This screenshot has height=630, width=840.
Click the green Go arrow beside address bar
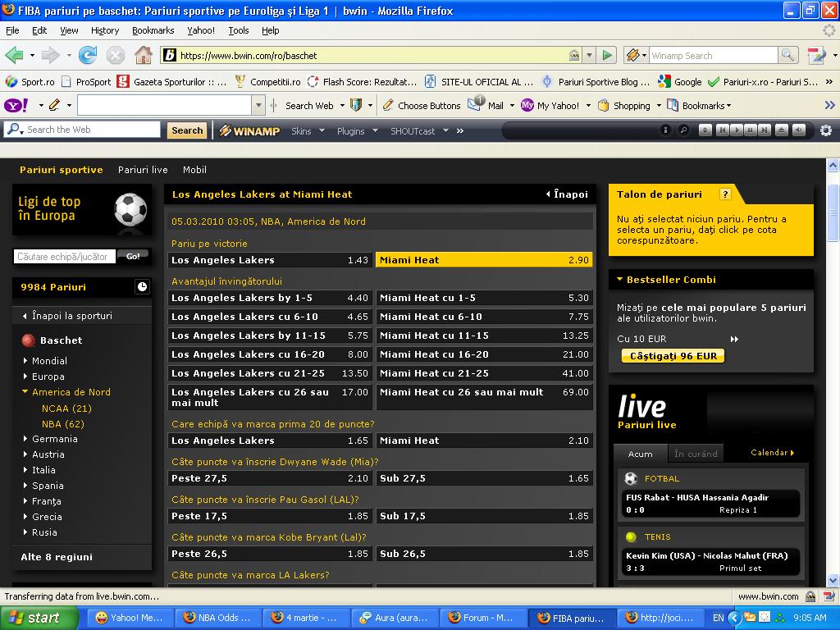607,55
